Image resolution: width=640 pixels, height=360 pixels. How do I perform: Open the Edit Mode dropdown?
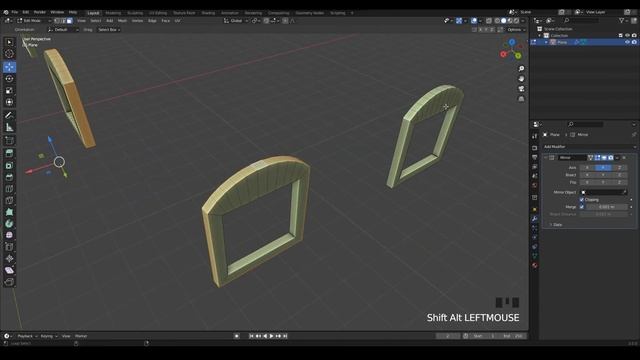tap(34, 20)
